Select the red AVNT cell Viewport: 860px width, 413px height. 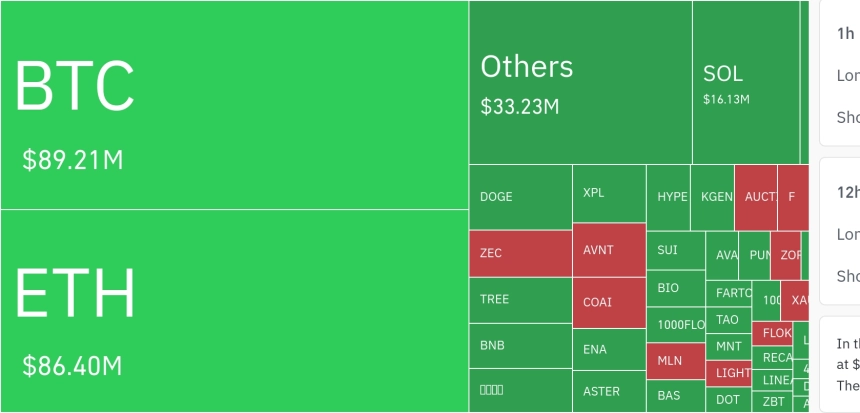[x=609, y=250]
